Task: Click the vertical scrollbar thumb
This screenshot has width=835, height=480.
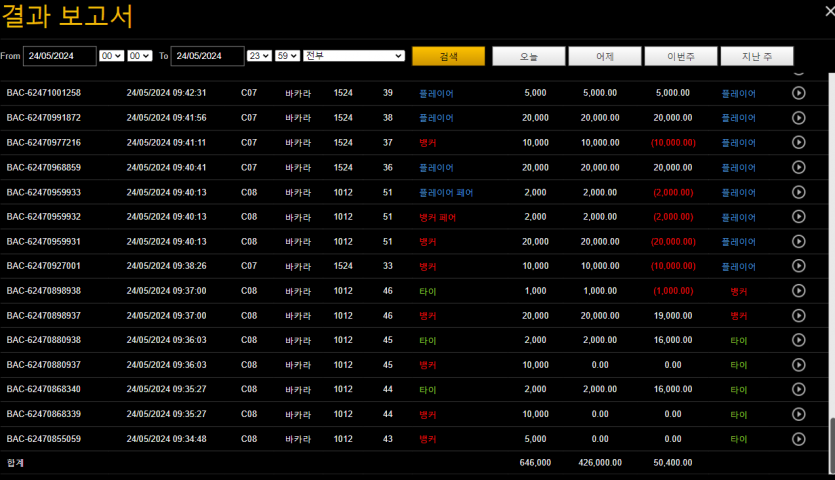Action: point(832,446)
